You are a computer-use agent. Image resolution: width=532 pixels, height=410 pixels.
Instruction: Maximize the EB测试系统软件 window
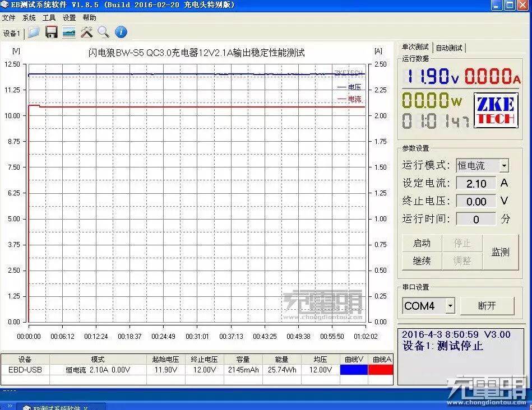click(510, 5)
